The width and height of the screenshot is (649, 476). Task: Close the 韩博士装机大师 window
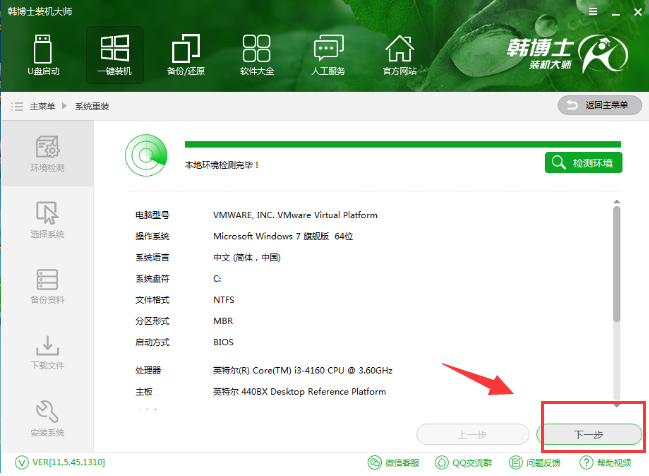[638, 12]
